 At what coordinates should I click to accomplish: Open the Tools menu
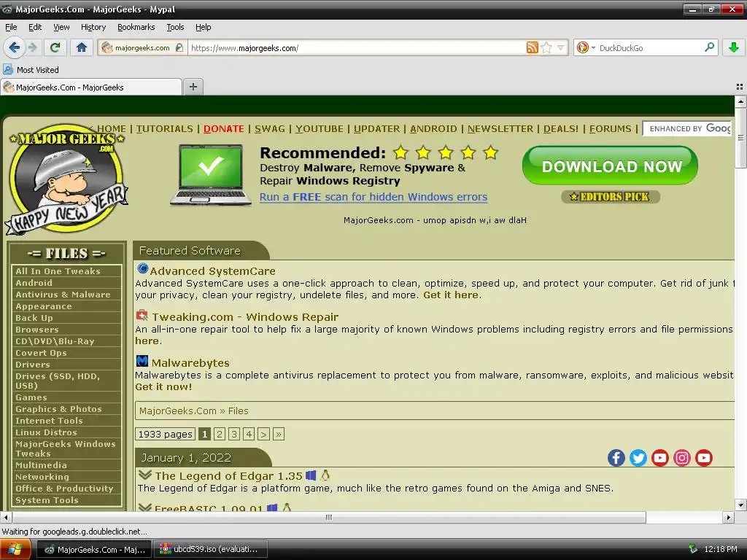click(x=175, y=27)
